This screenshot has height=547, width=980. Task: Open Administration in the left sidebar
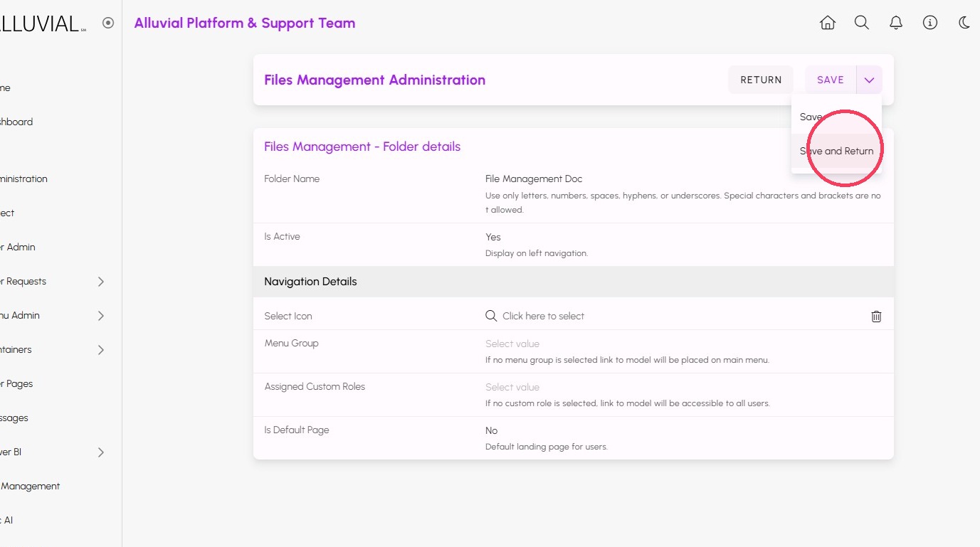point(23,179)
